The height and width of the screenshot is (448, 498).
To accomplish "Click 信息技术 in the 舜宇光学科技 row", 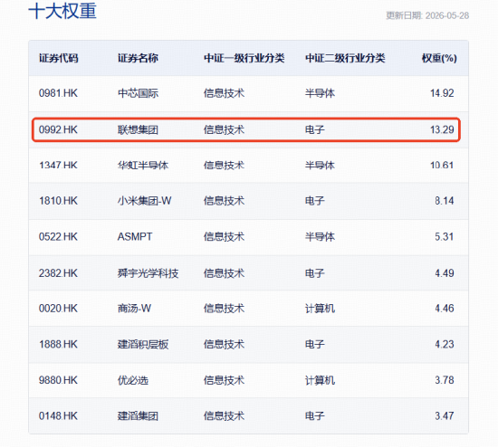I will pyautogui.click(x=224, y=273).
